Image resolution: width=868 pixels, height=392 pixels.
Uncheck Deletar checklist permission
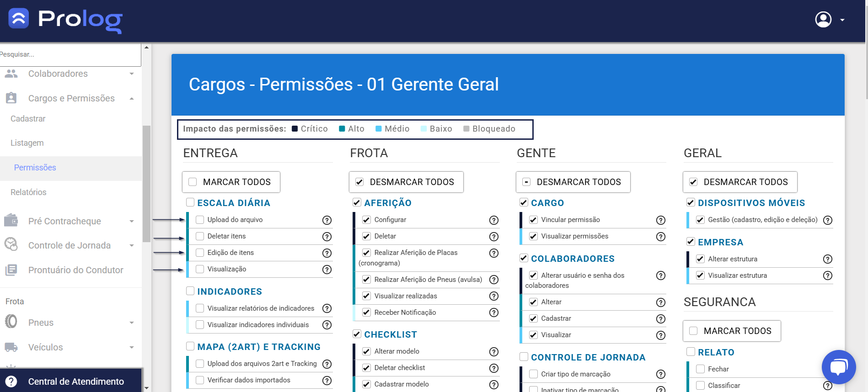click(x=367, y=368)
